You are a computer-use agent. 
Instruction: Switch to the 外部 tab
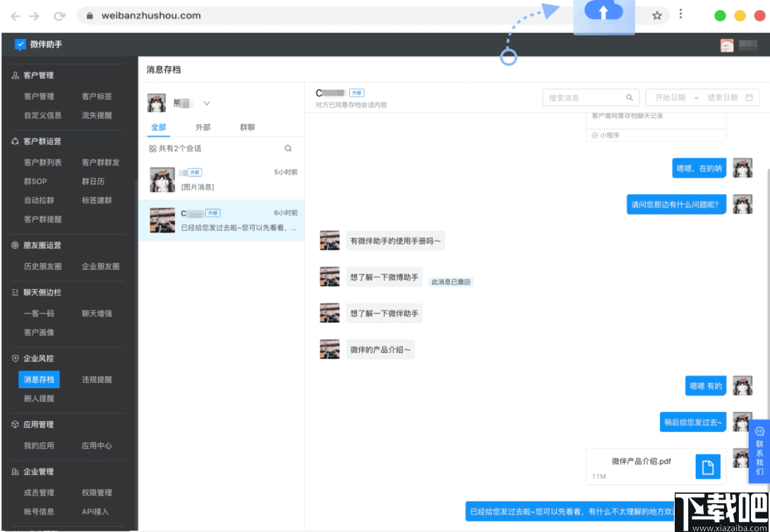pos(204,127)
